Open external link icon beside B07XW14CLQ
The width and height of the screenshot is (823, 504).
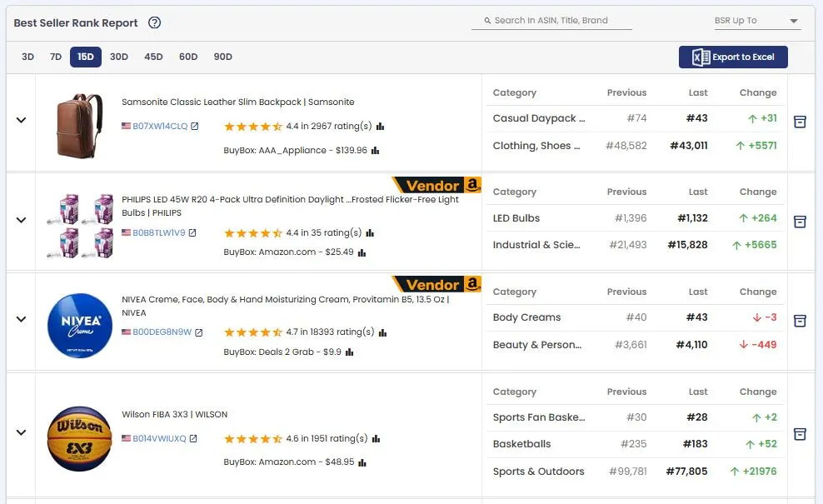195,126
